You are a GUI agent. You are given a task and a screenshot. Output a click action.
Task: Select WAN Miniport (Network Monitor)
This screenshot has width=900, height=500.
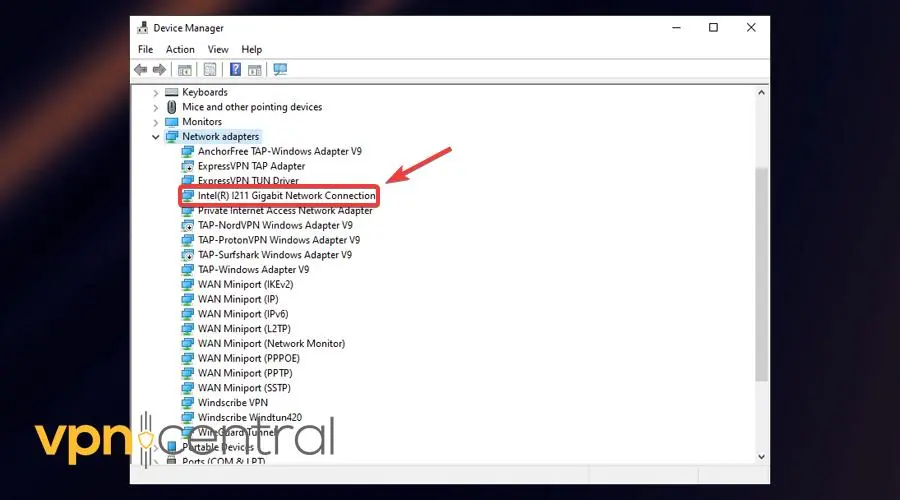coord(271,344)
